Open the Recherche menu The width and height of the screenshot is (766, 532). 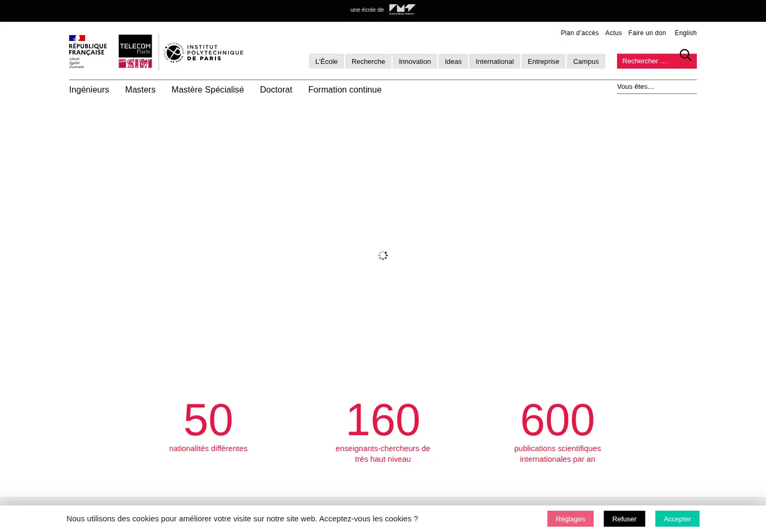tap(368, 61)
